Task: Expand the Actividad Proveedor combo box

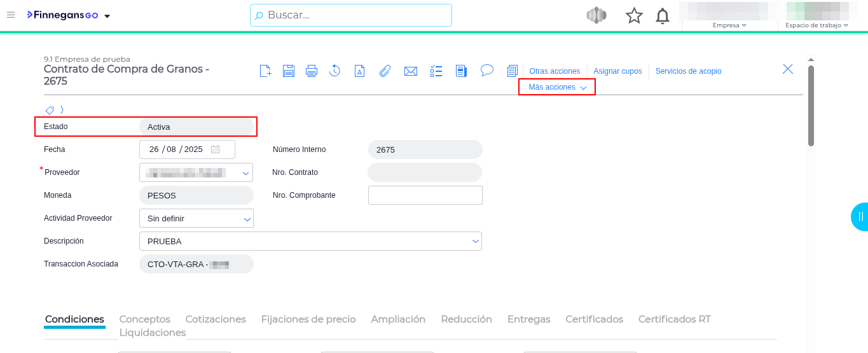Action: pyautogui.click(x=247, y=219)
